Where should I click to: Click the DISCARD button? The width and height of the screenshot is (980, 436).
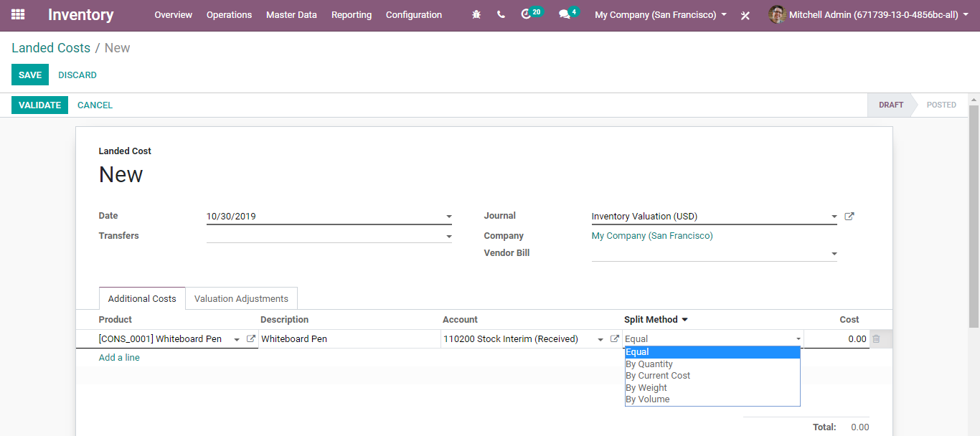click(77, 75)
